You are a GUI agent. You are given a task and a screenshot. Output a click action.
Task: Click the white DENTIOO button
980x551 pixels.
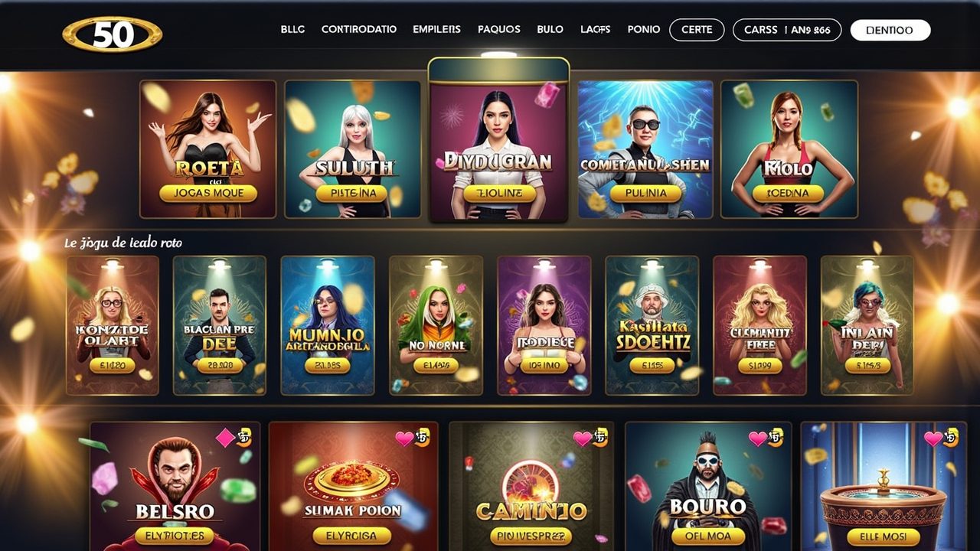890,30
